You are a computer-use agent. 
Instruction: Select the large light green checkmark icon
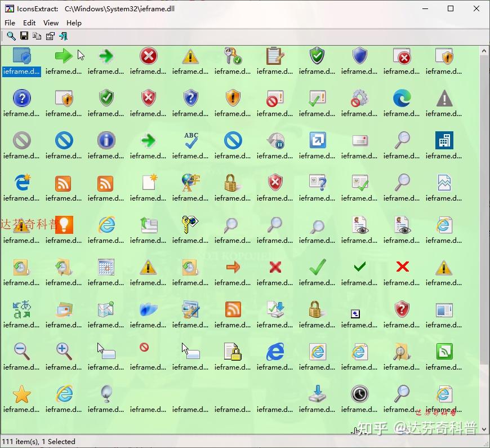click(318, 267)
